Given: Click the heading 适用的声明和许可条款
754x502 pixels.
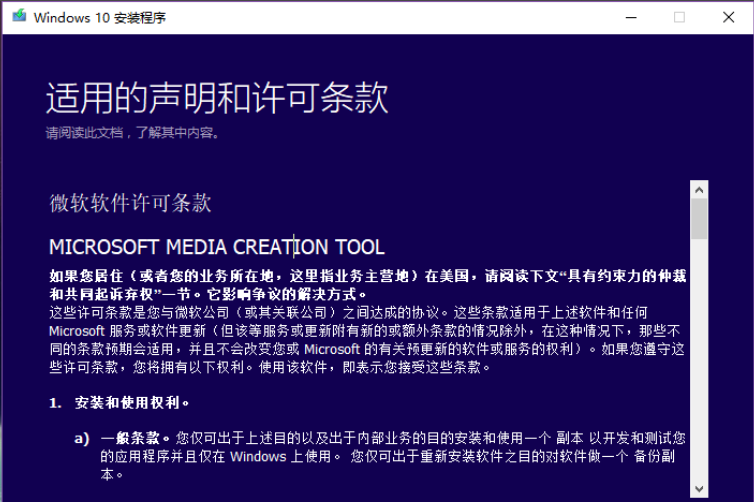Looking at the screenshot, I should pos(217,99).
